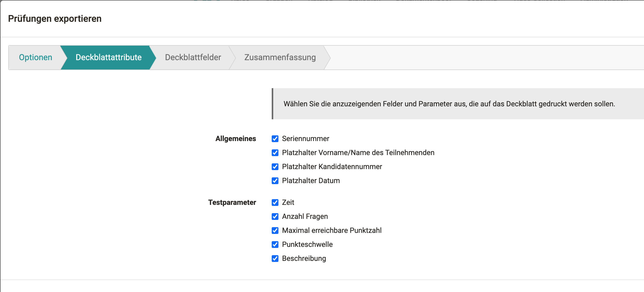The width and height of the screenshot is (644, 292).
Task: Click the application logo top left
Action: [x=205, y=1]
